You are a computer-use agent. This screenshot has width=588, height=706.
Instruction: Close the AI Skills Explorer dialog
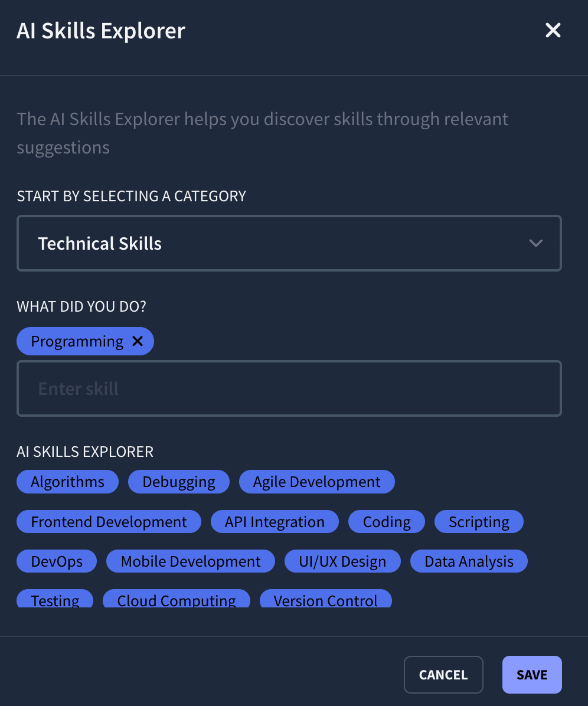click(x=553, y=30)
